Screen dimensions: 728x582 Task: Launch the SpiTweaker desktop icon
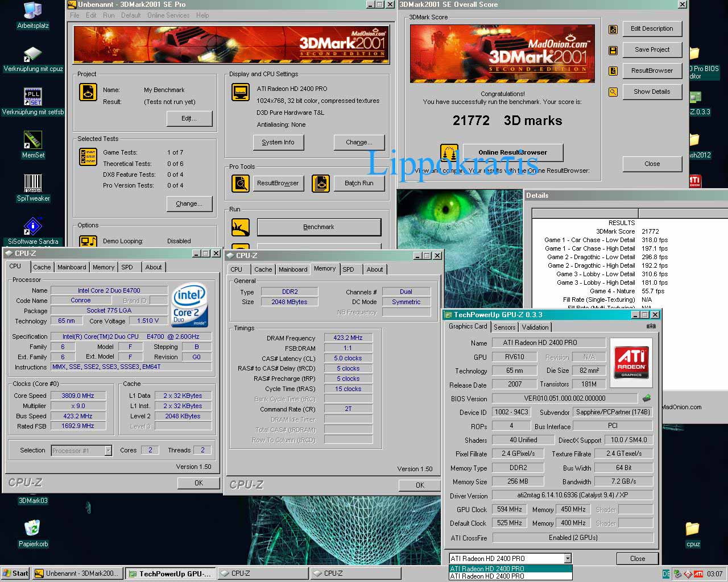coord(33,188)
